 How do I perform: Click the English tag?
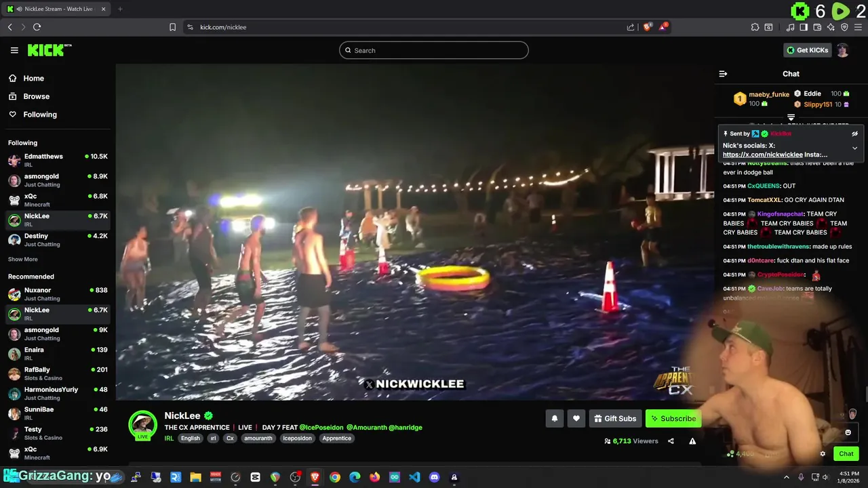191,439
